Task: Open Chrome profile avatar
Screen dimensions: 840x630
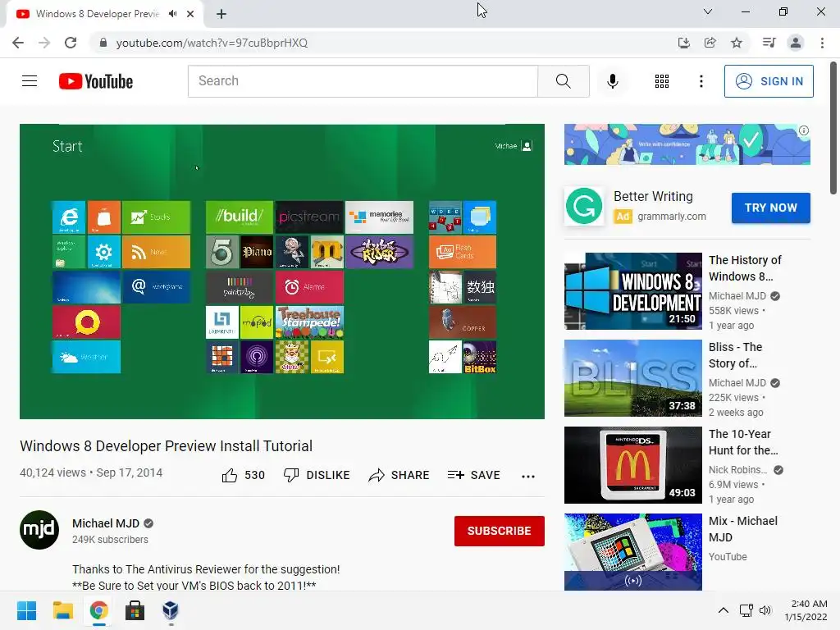Action: 796,43
